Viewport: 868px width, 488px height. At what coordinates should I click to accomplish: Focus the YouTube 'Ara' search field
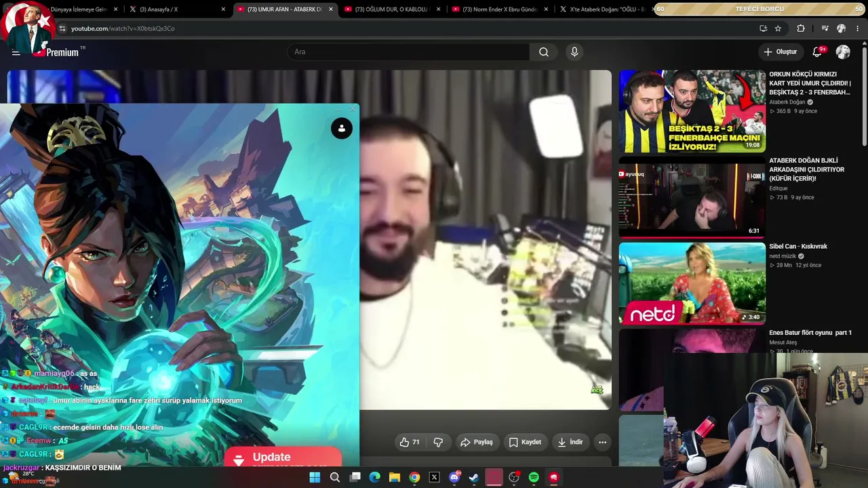(409, 52)
